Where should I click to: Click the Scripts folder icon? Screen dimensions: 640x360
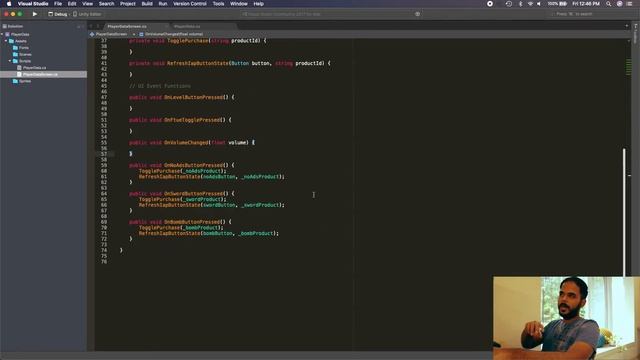16,61
